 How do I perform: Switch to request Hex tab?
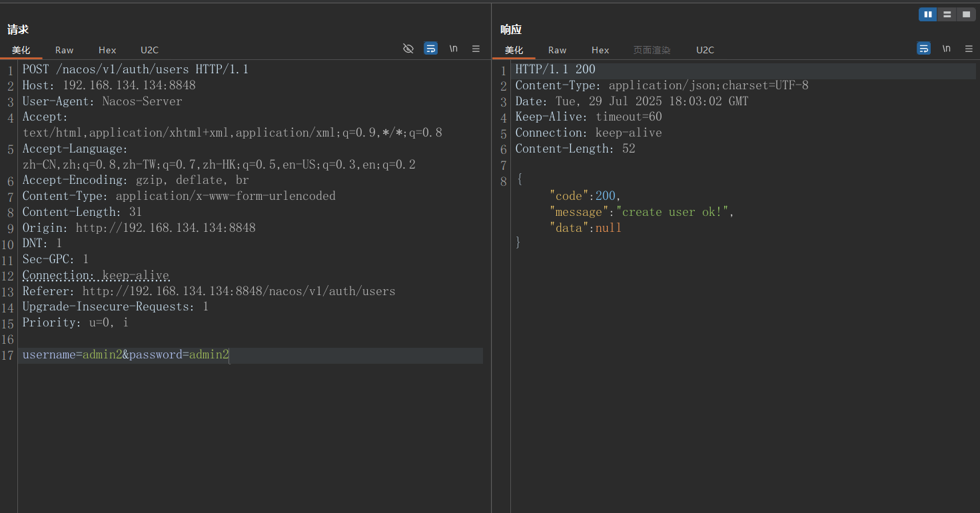click(x=107, y=50)
